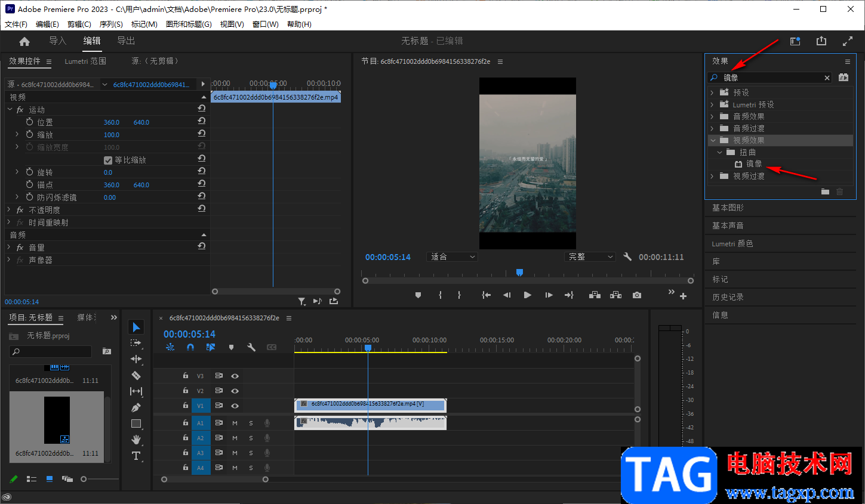Select the Razor tool in tools panel
The width and height of the screenshot is (865, 504).
click(136, 375)
